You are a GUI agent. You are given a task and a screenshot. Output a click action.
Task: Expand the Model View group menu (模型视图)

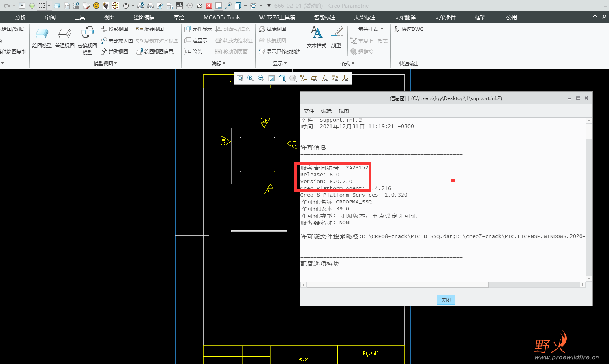pyautogui.click(x=105, y=63)
